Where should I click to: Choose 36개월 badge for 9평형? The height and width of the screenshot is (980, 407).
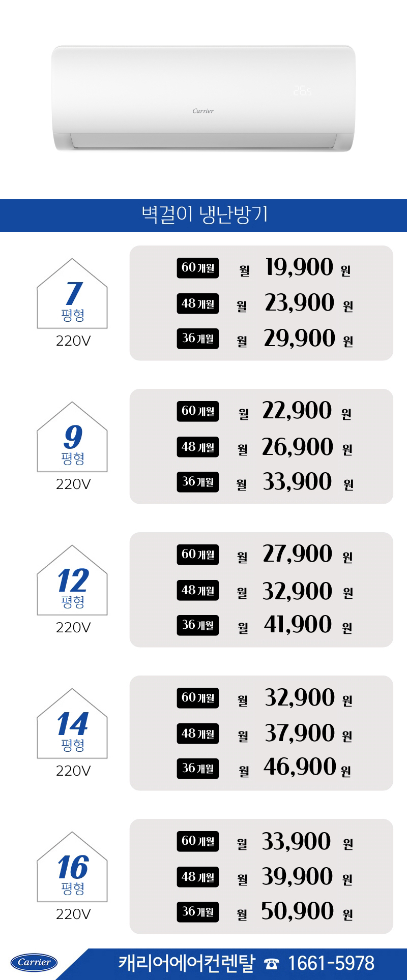click(198, 482)
